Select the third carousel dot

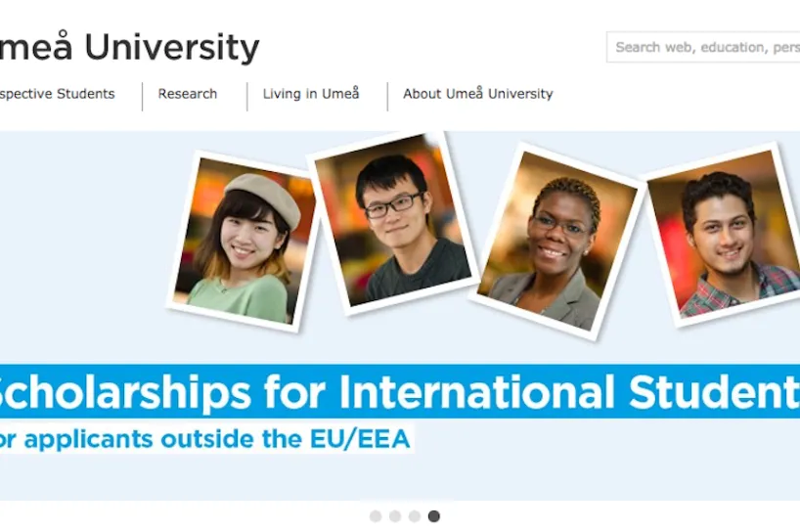tap(415, 516)
